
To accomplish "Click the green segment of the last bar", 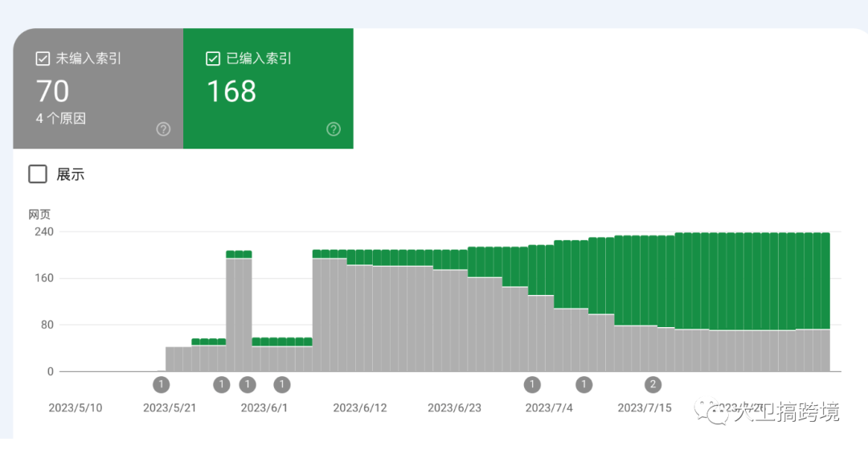I will [825, 281].
